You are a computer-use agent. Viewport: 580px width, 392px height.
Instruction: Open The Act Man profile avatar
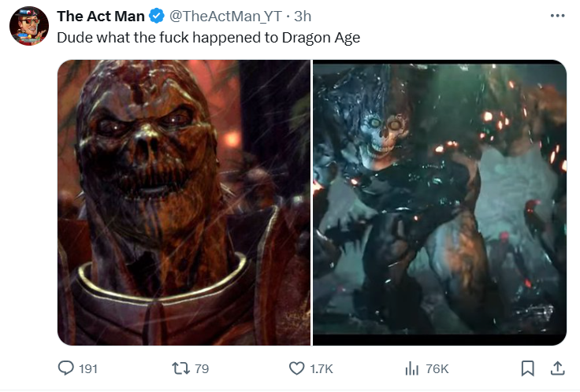(x=29, y=27)
